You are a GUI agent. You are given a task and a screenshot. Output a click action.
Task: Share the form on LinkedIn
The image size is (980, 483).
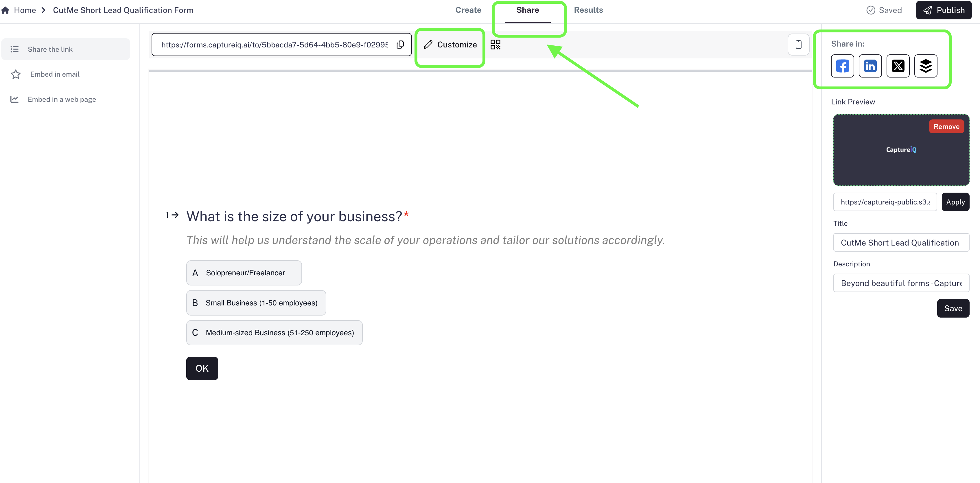coord(870,66)
